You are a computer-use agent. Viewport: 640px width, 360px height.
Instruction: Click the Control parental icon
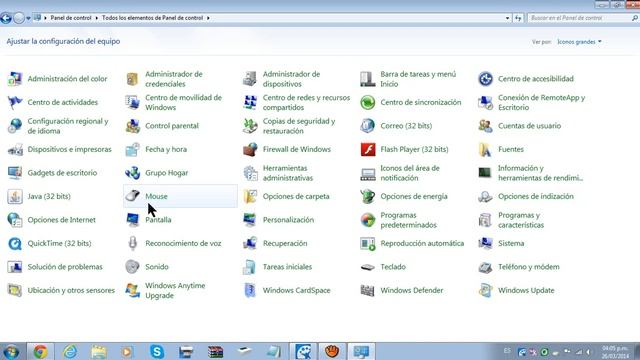[132, 126]
